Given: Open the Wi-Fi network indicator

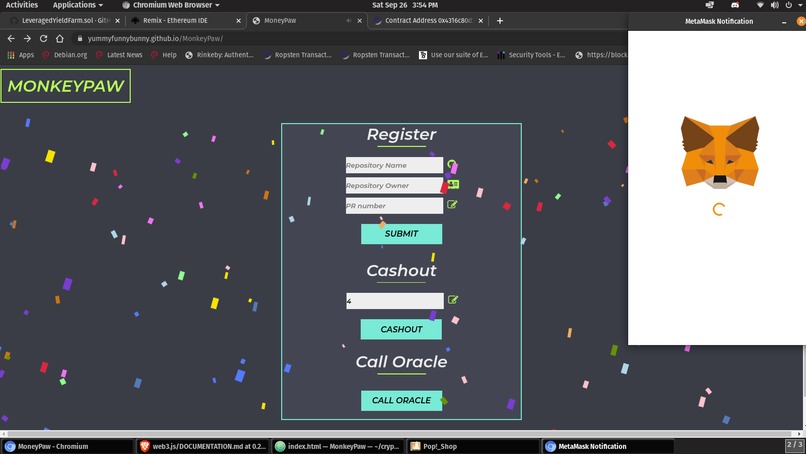Looking at the screenshot, I should [760, 5].
